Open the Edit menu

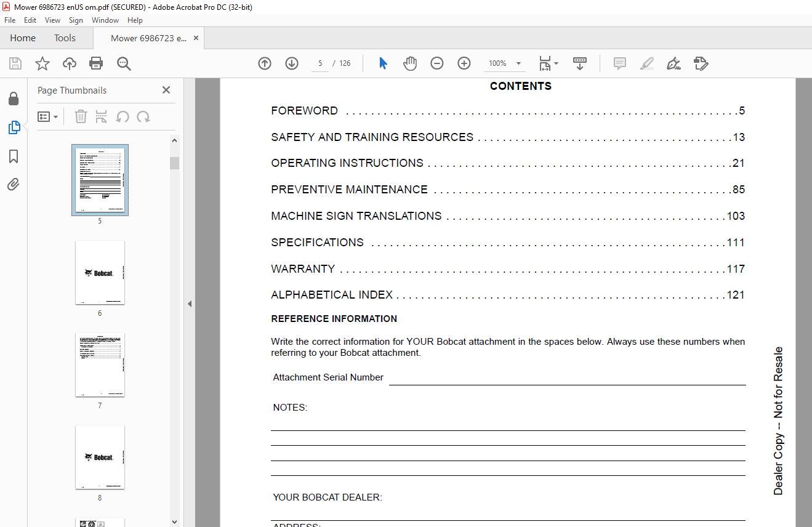[30, 20]
